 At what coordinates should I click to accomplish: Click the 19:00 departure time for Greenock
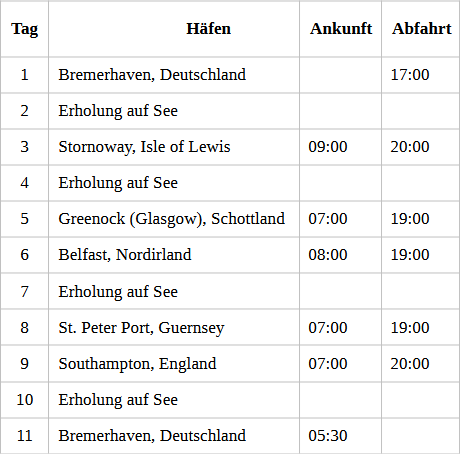[x=410, y=219]
